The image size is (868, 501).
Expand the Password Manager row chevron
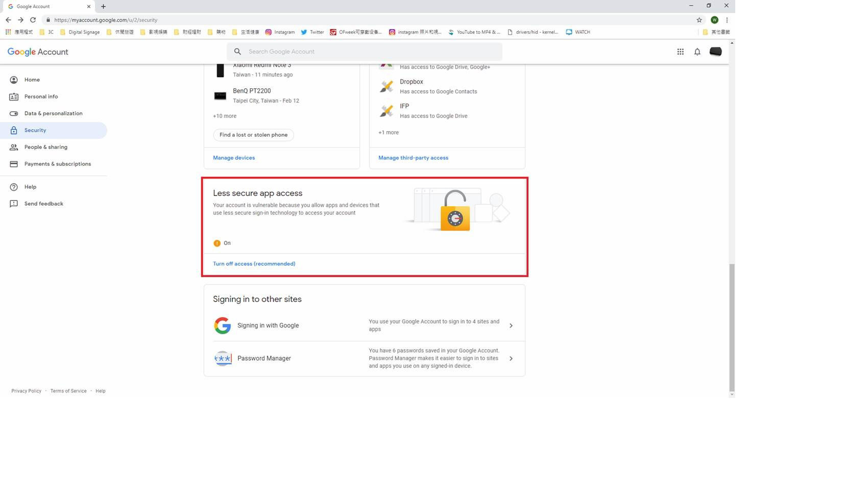[511, 359]
